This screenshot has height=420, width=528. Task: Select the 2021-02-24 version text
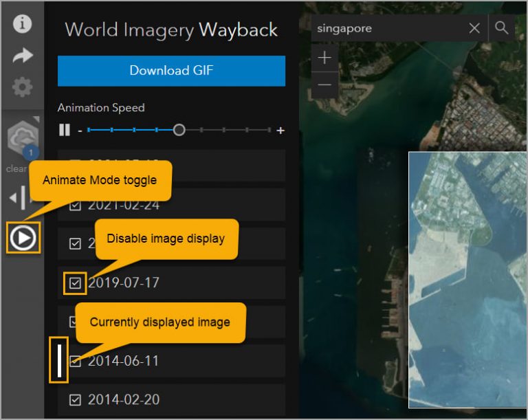tap(124, 205)
